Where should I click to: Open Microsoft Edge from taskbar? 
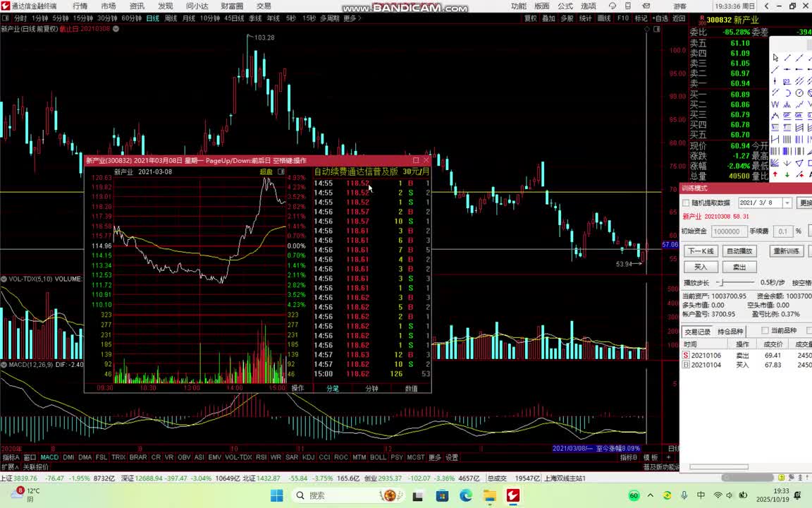(465, 495)
